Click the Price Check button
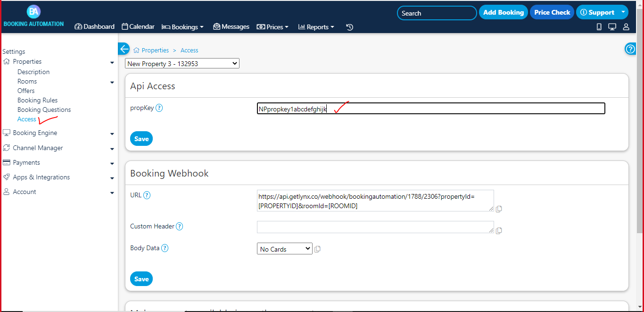Viewport: 644px width, 312px height. click(552, 13)
